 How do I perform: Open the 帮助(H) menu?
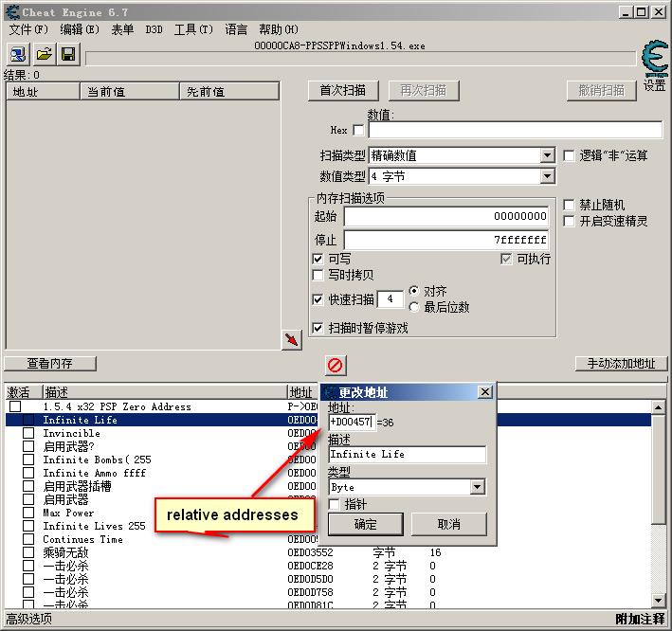279,29
